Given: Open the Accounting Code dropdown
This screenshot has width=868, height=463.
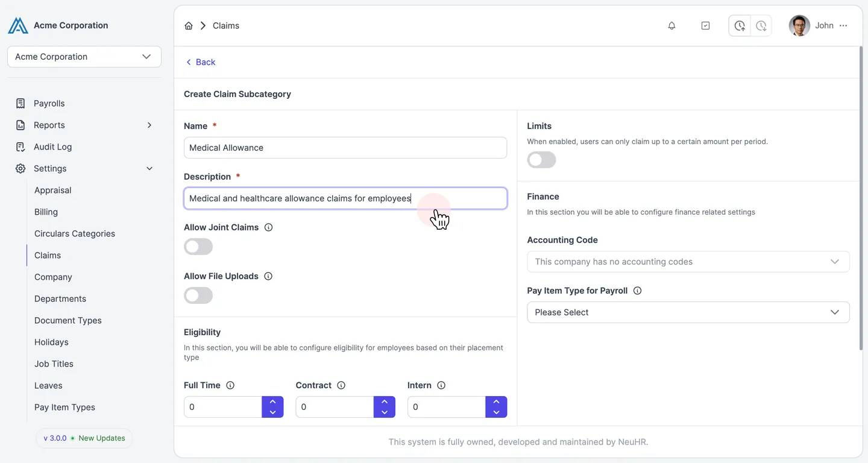Looking at the screenshot, I should 688,262.
